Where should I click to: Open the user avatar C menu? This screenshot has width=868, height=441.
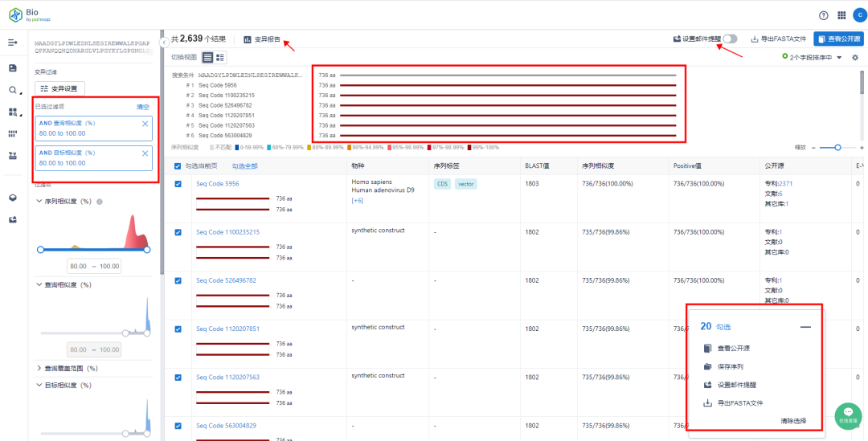pyautogui.click(x=860, y=15)
